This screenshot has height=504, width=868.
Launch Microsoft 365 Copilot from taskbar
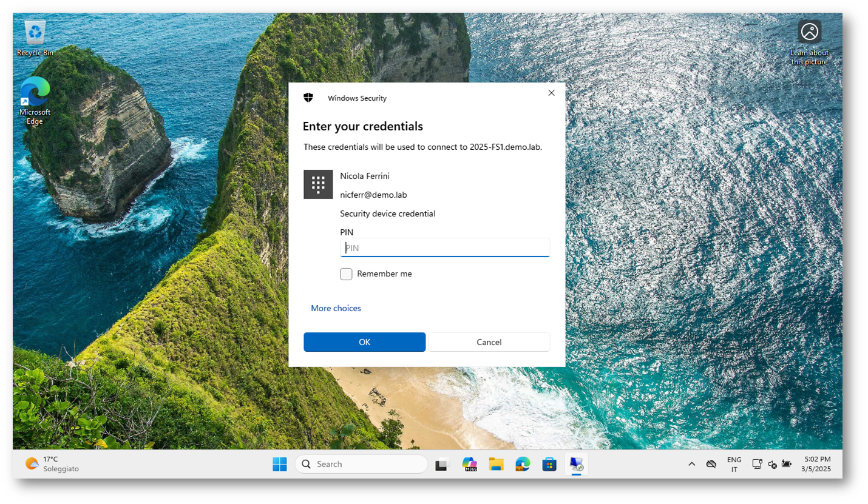469,465
